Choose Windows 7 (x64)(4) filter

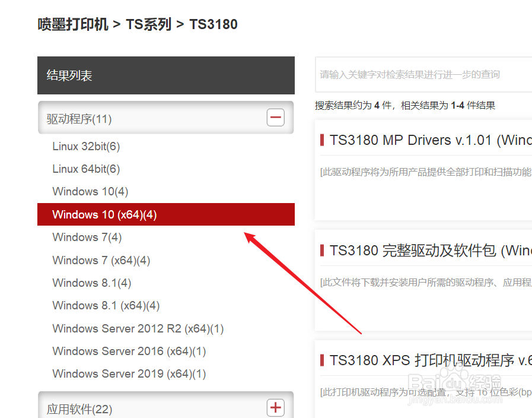[x=101, y=261]
